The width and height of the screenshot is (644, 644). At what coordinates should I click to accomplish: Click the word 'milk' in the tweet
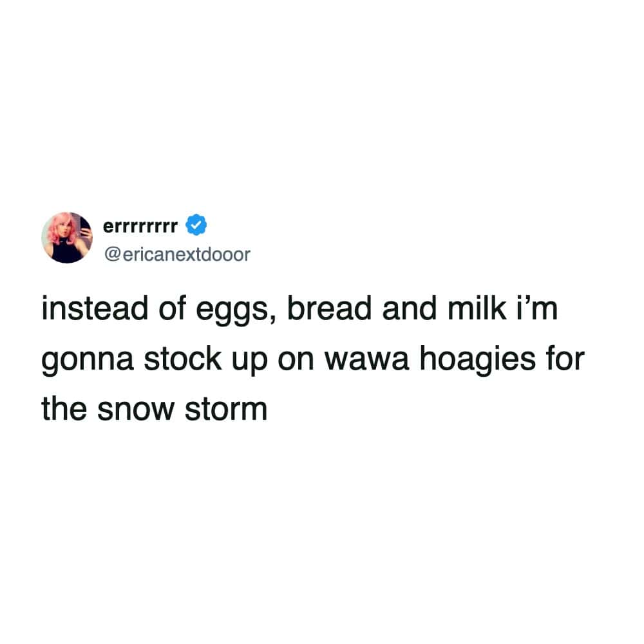[477, 308]
